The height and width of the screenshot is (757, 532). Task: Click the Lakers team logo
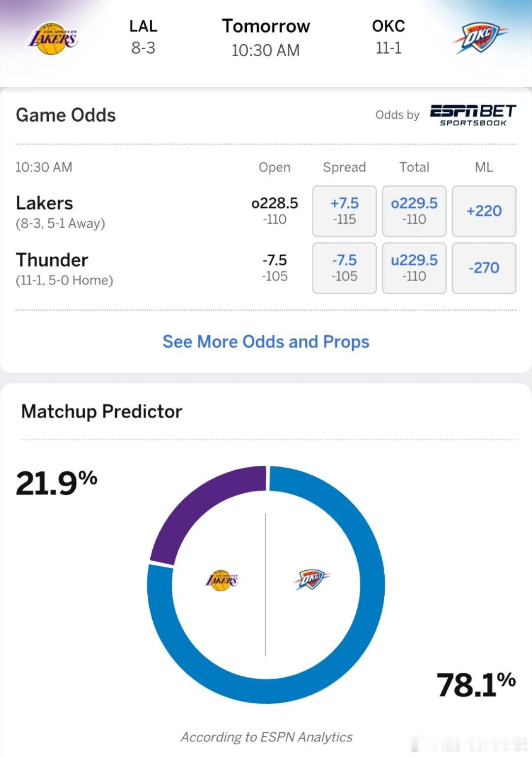[51, 37]
